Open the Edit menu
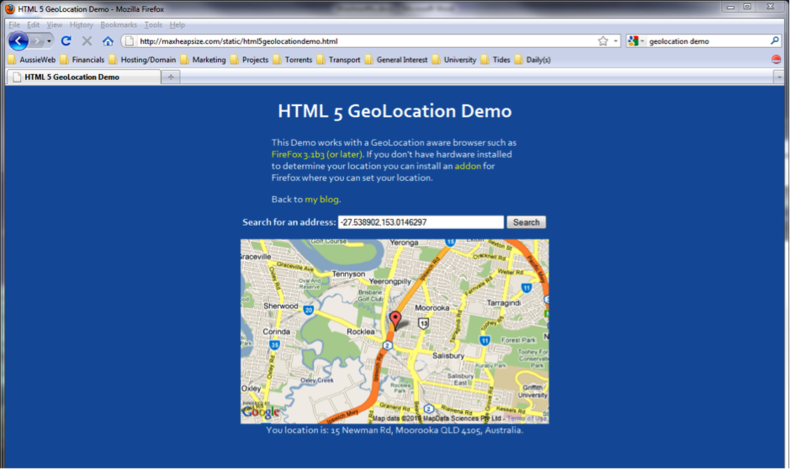The height and width of the screenshot is (469, 790). coord(33,25)
